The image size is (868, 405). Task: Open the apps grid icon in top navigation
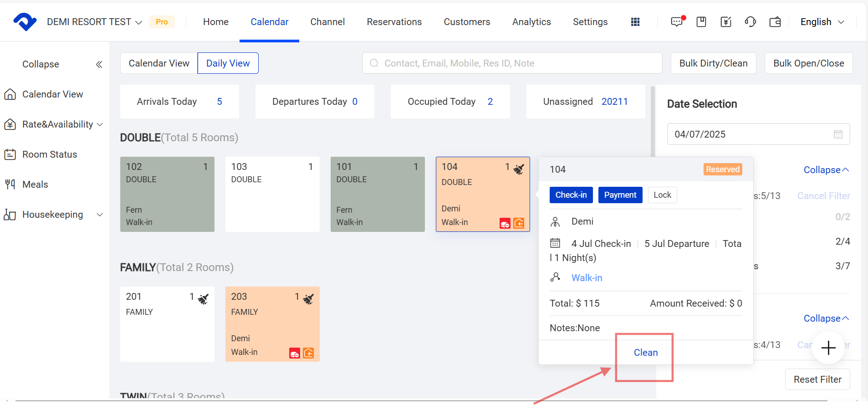point(635,22)
